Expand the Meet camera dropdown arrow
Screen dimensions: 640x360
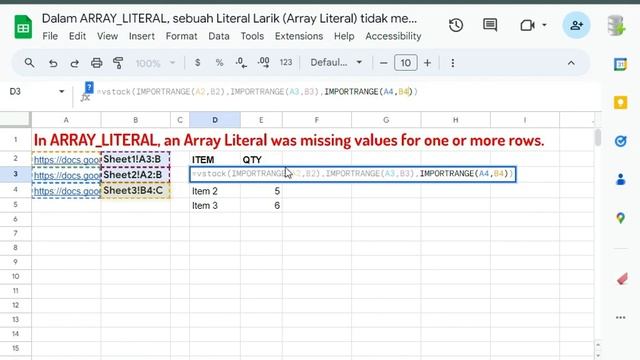[544, 25]
